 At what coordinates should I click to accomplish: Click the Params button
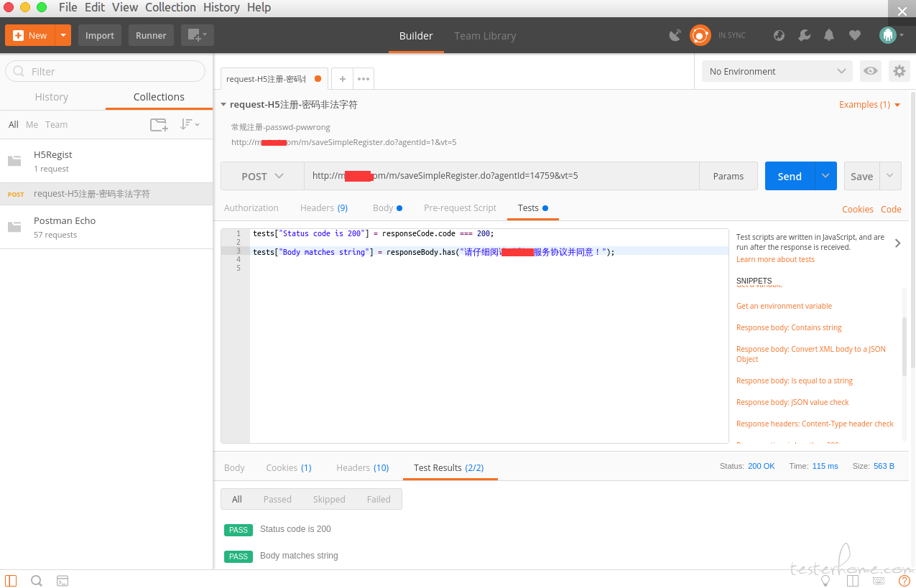(x=728, y=176)
